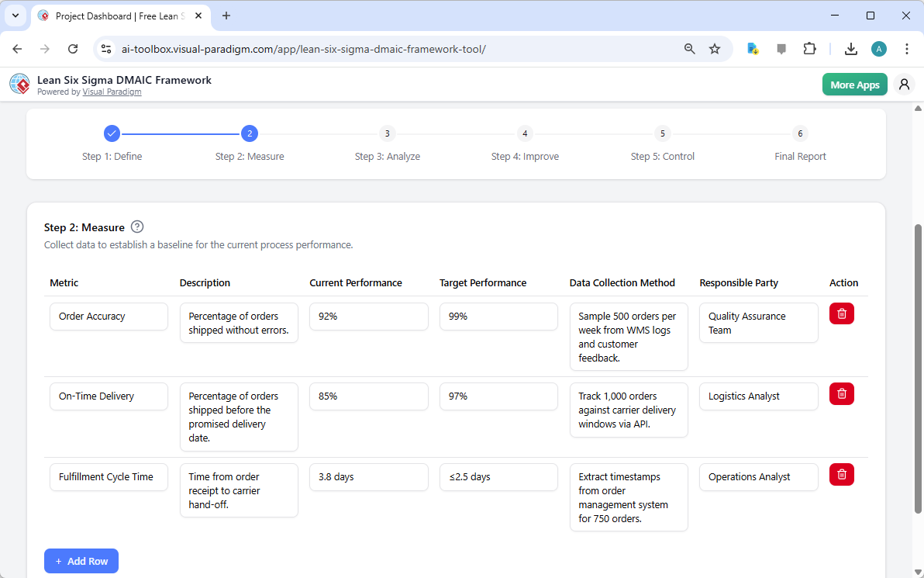Open the tab search chevron dropdown
This screenshot has height=578, width=924.
[15, 16]
